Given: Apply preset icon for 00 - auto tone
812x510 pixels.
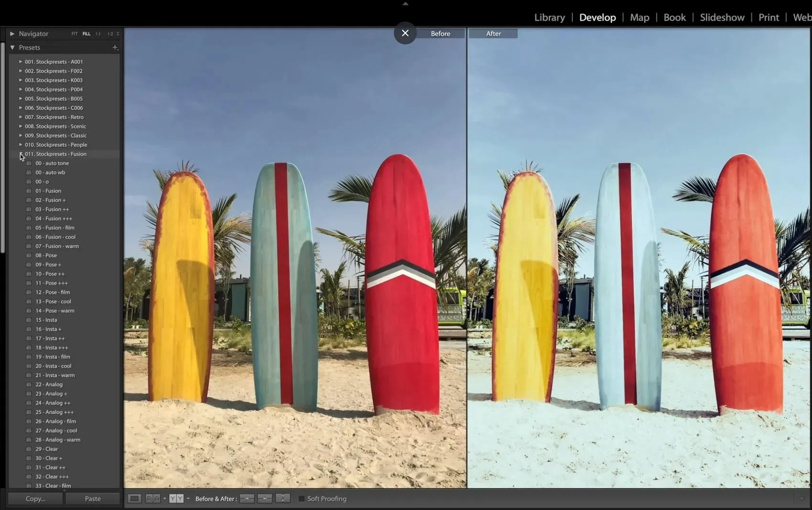Looking at the screenshot, I should tap(29, 163).
